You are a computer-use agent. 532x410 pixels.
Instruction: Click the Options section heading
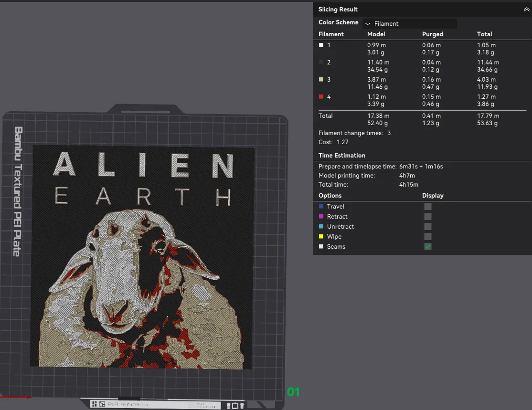330,196
